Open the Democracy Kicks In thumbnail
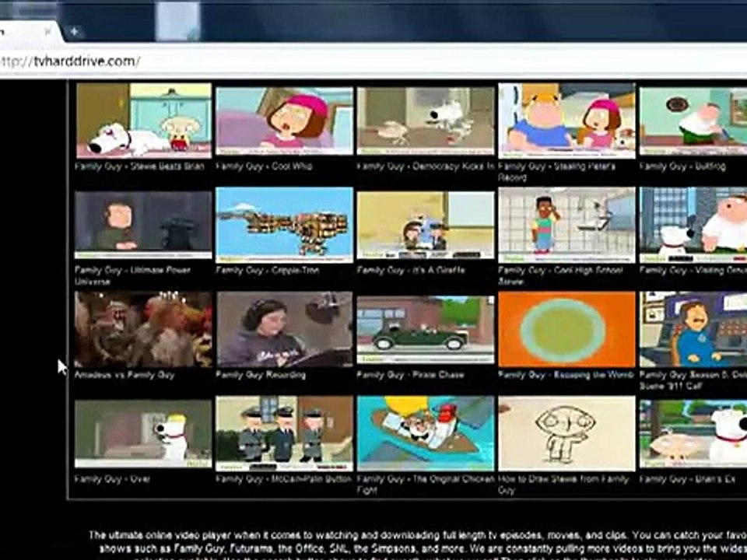 pyautogui.click(x=426, y=121)
